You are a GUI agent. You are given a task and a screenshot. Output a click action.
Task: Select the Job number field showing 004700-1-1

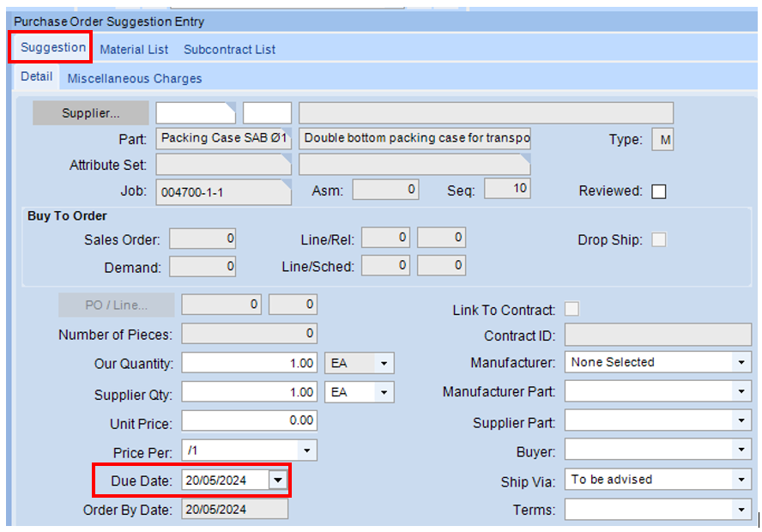(x=223, y=192)
